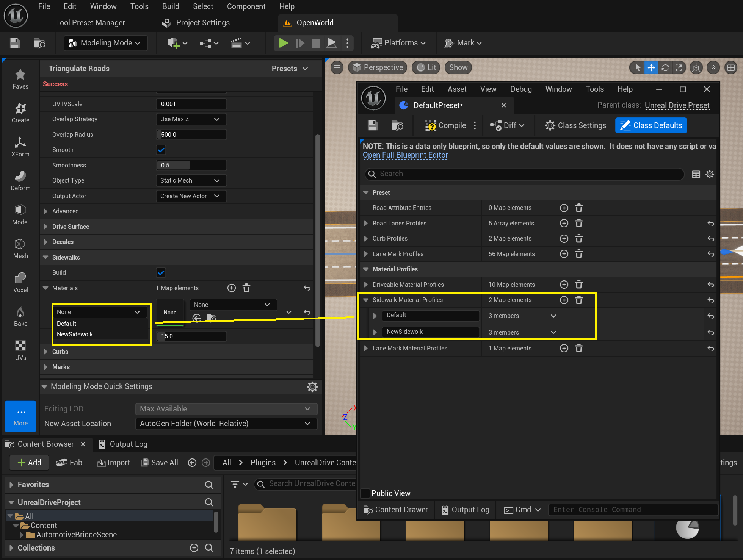Select the Bake tool category
743x560 pixels.
point(20,316)
